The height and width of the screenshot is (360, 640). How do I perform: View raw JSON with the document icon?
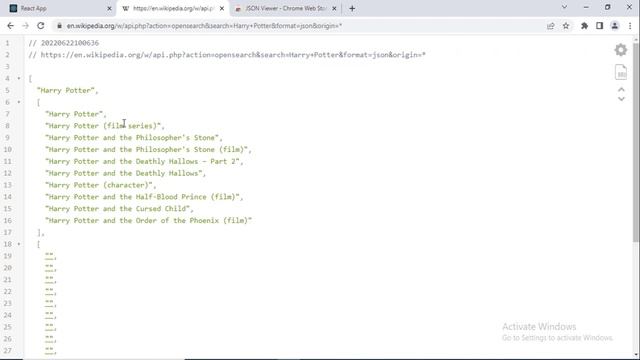coord(621,72)
